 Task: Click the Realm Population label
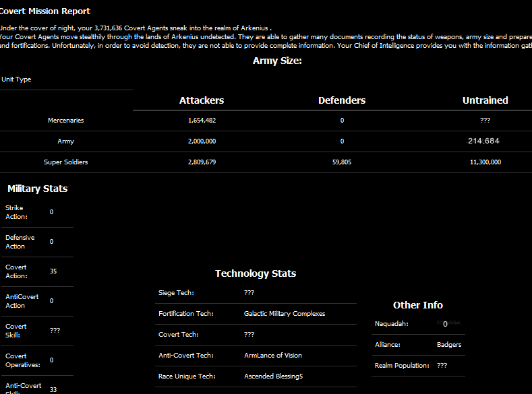(402, 366)
